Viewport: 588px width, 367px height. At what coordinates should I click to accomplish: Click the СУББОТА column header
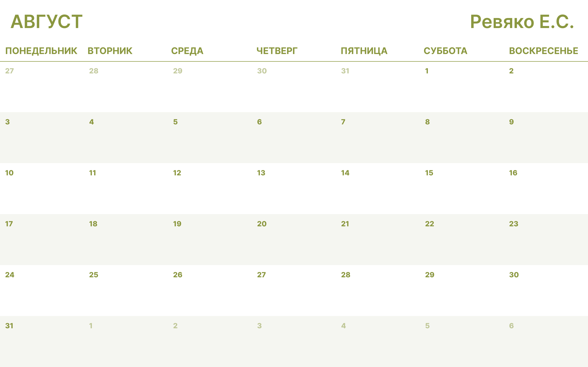pos(445,51)
